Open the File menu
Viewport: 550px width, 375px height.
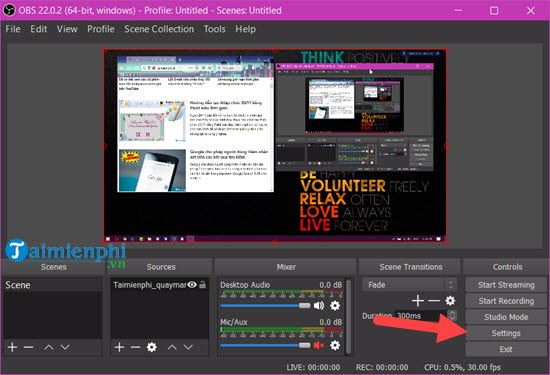(13, 29)
